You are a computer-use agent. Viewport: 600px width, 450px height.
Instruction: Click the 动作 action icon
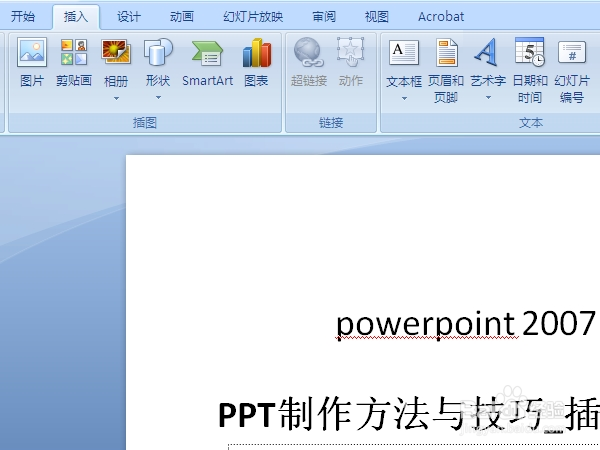point(351,52)
